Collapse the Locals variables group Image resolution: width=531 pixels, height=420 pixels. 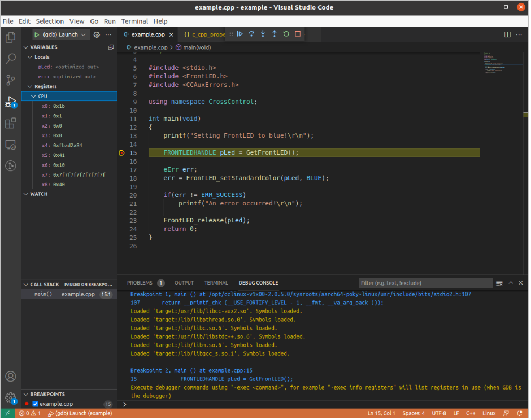point(30,57)
